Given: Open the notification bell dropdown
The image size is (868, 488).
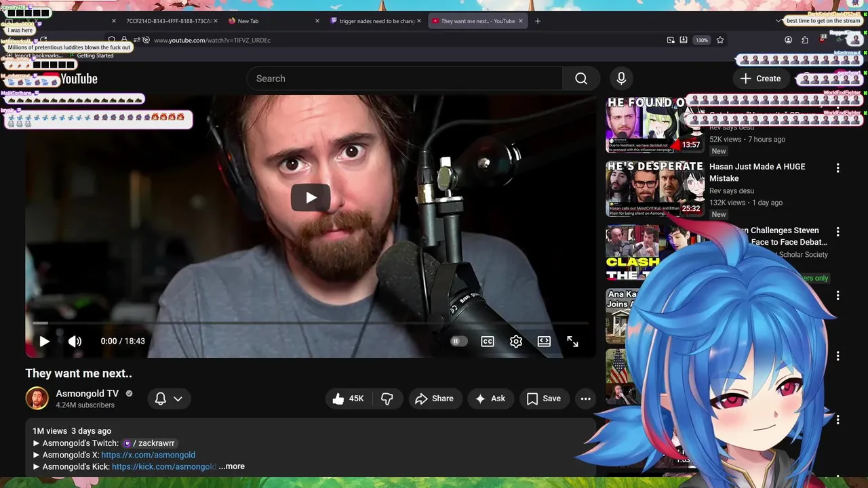Looking at the screenshot, I should coord(169,399).
